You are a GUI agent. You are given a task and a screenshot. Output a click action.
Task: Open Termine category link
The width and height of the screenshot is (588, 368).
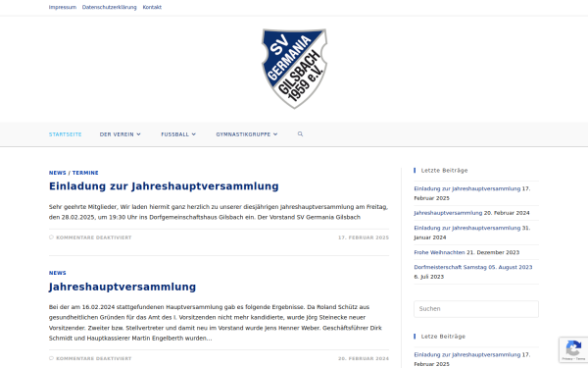[x=85, y=173]
